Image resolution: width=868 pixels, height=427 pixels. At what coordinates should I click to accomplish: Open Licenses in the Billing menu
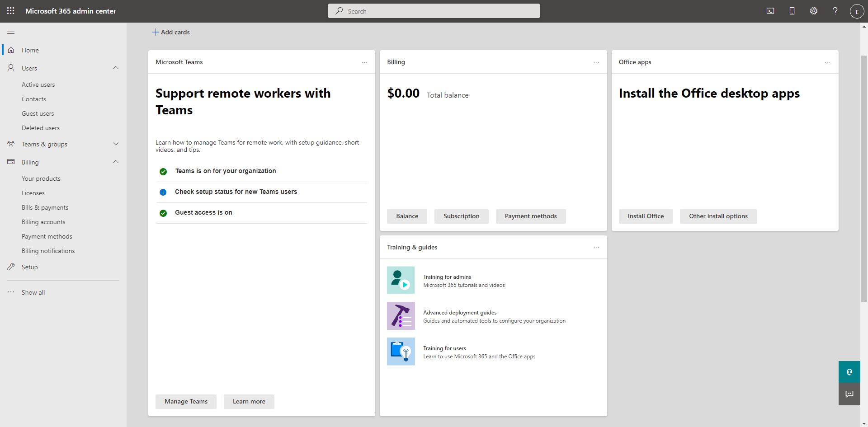tap(33, 193)
